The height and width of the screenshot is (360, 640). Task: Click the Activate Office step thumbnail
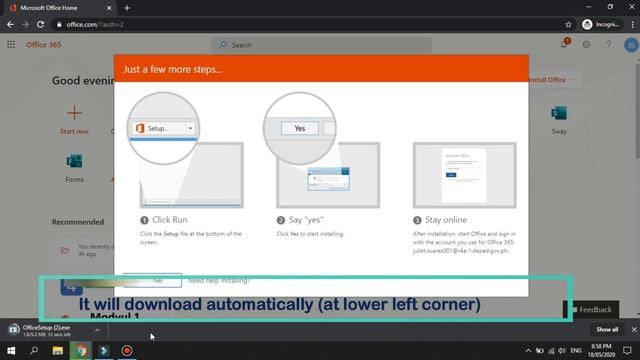464,175
